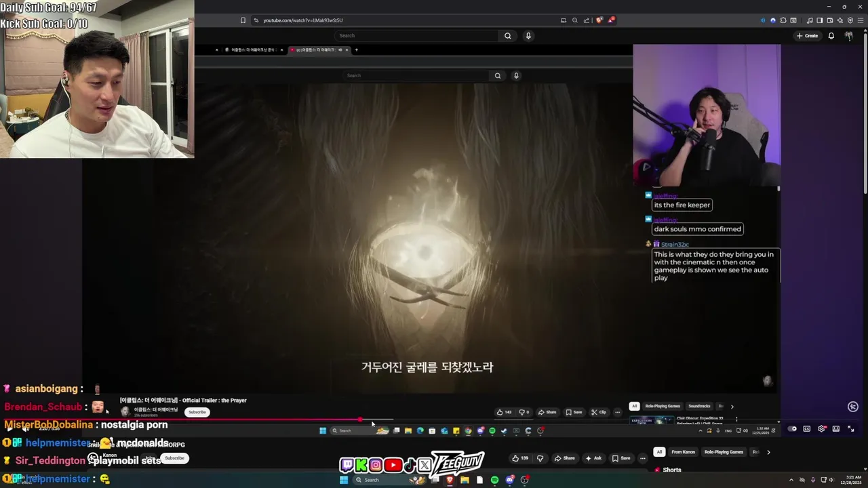Open the Create menu
Viewport: 868px width, 488px height.
click(807, 36)
